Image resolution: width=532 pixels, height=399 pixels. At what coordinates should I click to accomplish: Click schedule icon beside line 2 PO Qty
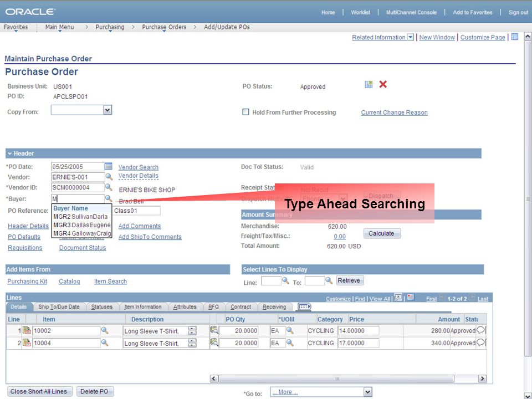[x=214, y=342]
